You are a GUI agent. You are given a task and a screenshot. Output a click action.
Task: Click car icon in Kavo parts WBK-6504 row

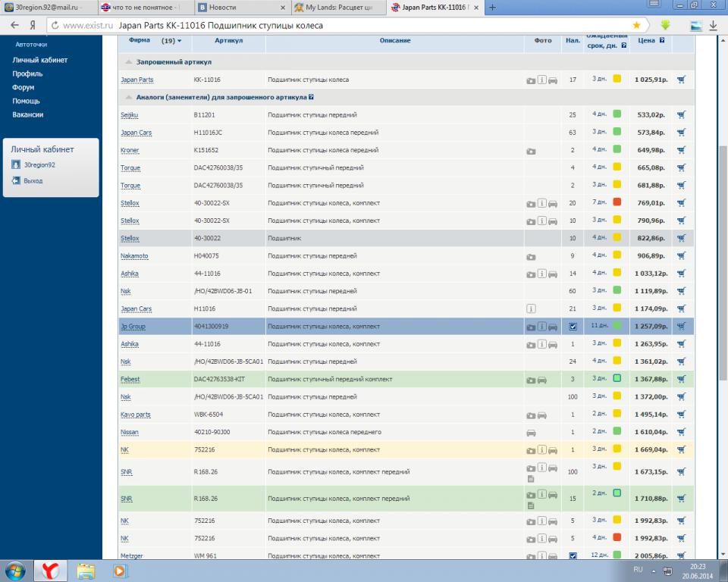541,415
